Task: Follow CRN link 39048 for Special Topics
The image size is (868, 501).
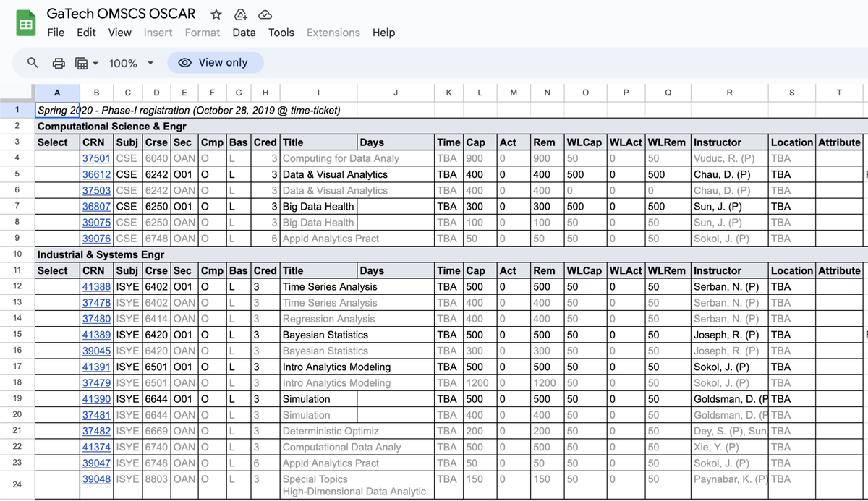Action: tap(96, 479)
